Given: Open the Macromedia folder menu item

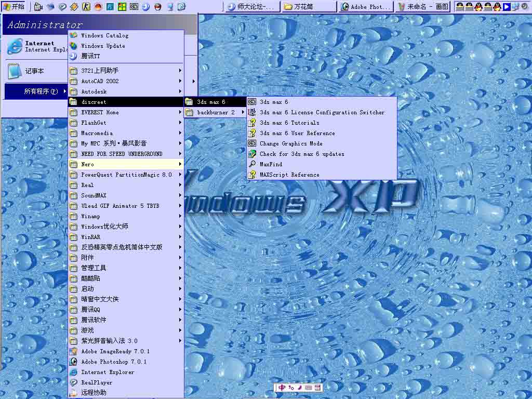Looking at the screenshot, I should click(x=97, y=133).
